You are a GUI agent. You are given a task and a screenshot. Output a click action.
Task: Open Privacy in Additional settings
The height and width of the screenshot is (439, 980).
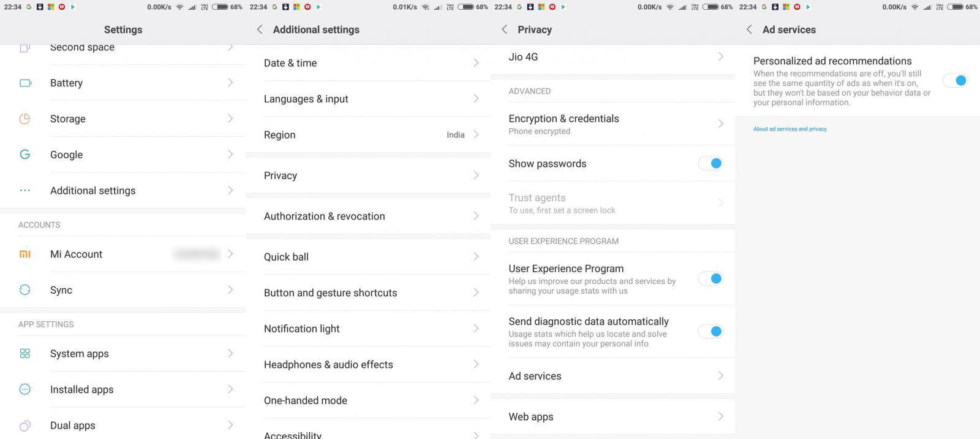[368, 175]
